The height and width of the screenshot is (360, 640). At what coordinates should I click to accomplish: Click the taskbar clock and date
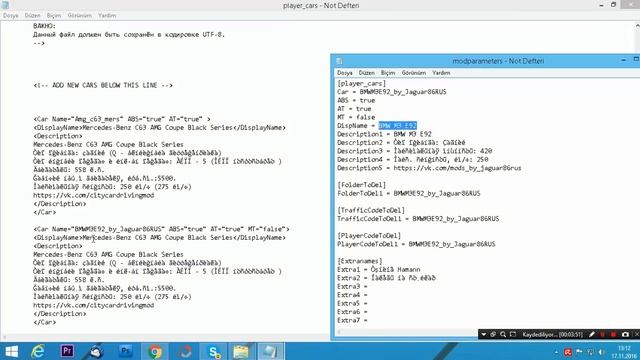tap(624, 352)
